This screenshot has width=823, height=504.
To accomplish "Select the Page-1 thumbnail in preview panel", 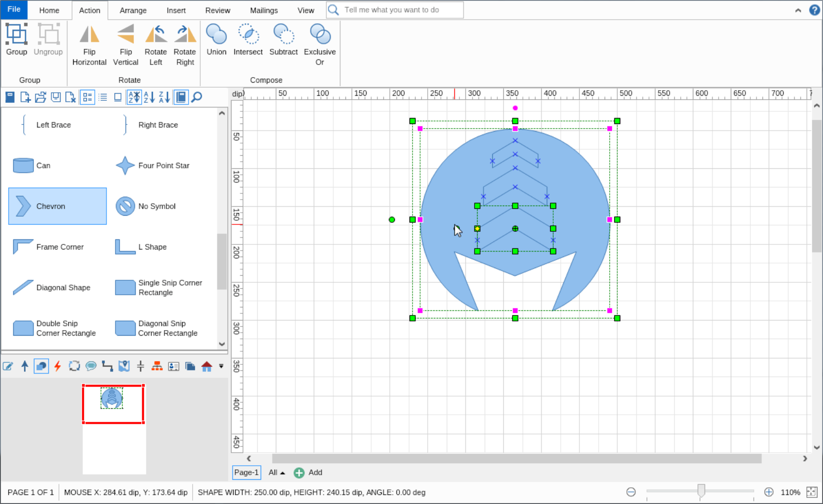I will [x=113, y=403].
